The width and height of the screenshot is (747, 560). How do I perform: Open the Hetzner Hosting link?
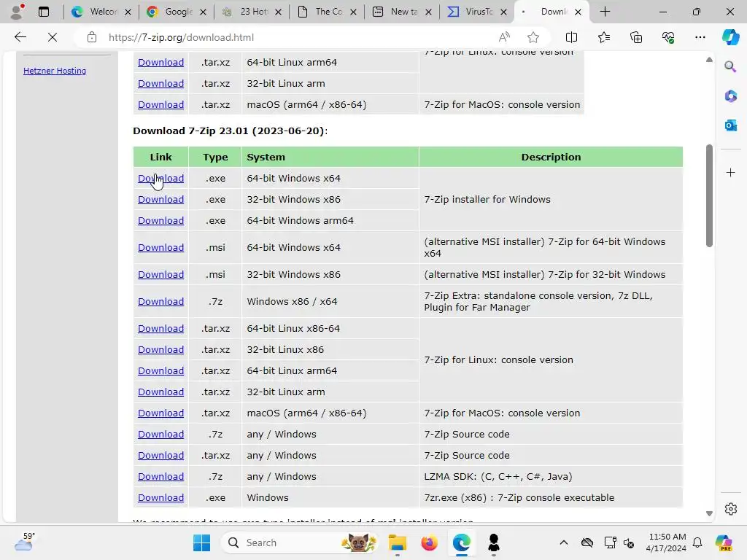pos(55,71)
